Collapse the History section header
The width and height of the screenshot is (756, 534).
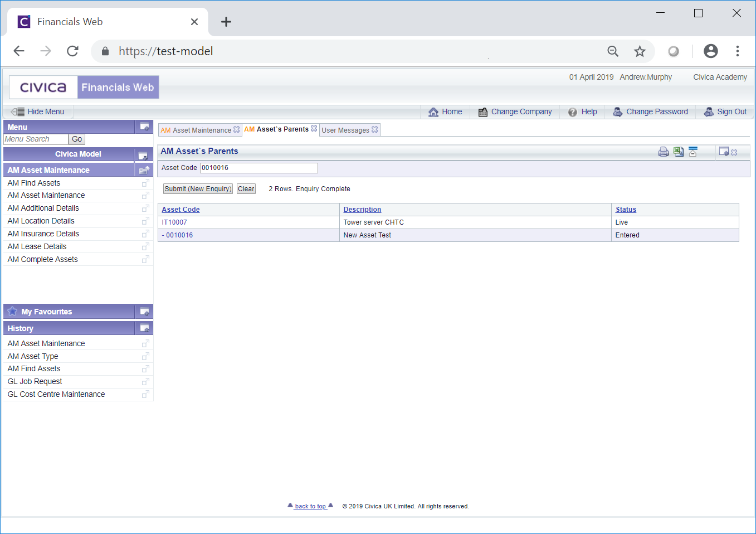69,328
